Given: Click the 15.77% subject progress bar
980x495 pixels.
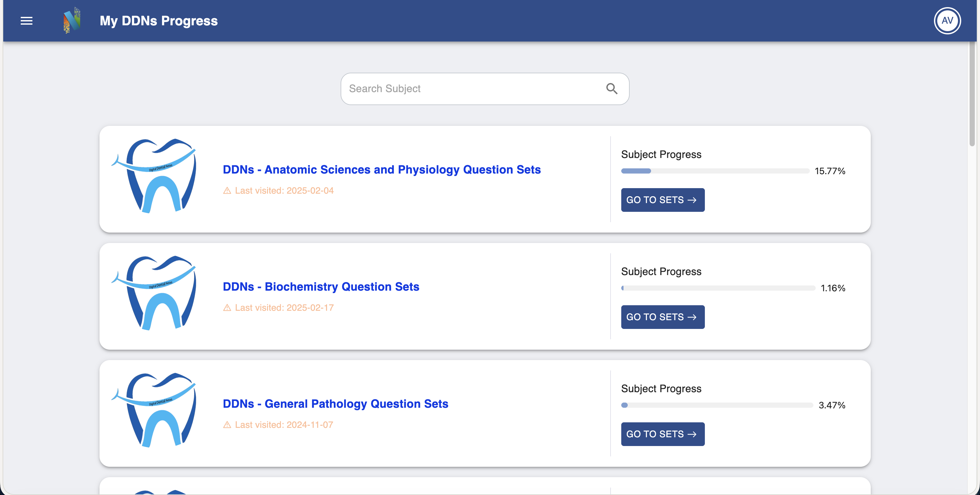Looking at the screenshot, I should coord(715,171).
